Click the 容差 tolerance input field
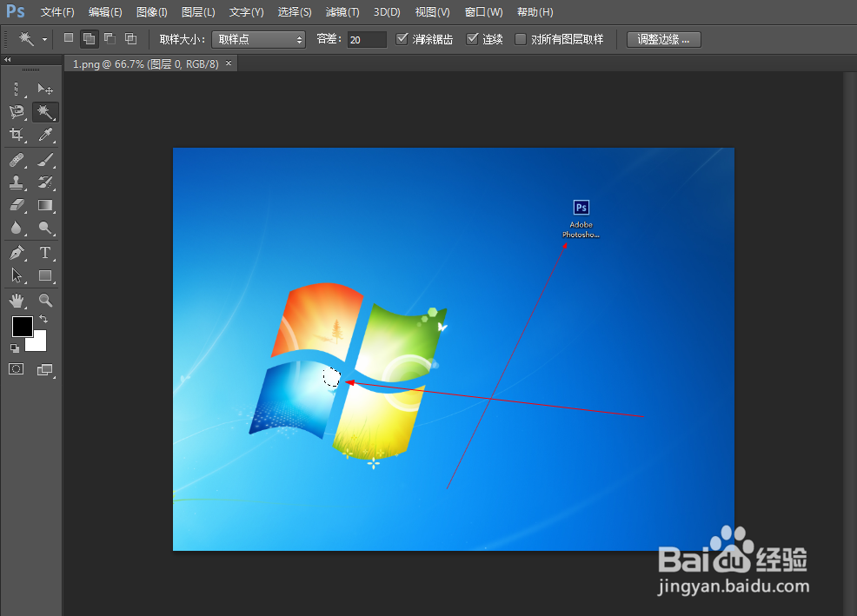Screen dimensions: 857x616 click(367, 39)
